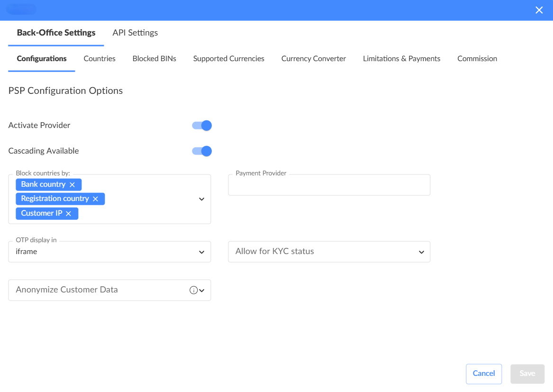The image size is (553, 392).
Task: Click the Anonymize Customer Data info icon
Action: 193,290
